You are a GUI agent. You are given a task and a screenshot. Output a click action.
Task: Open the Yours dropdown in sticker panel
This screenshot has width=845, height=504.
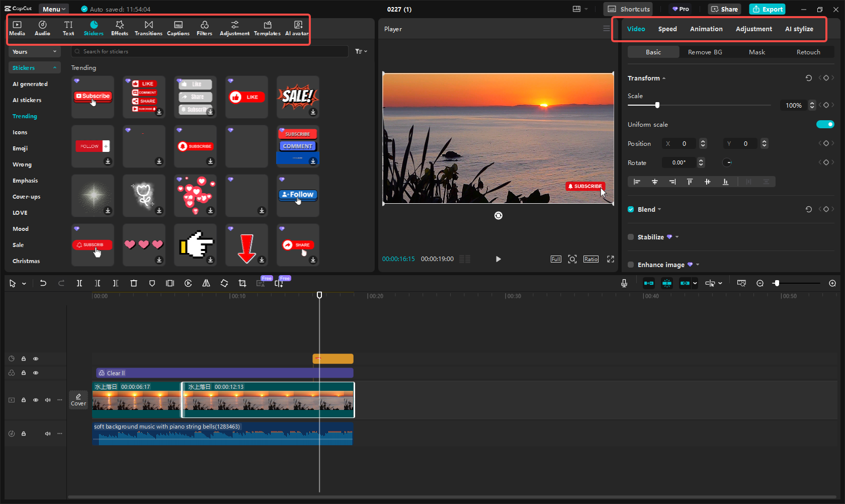(34, 52)
